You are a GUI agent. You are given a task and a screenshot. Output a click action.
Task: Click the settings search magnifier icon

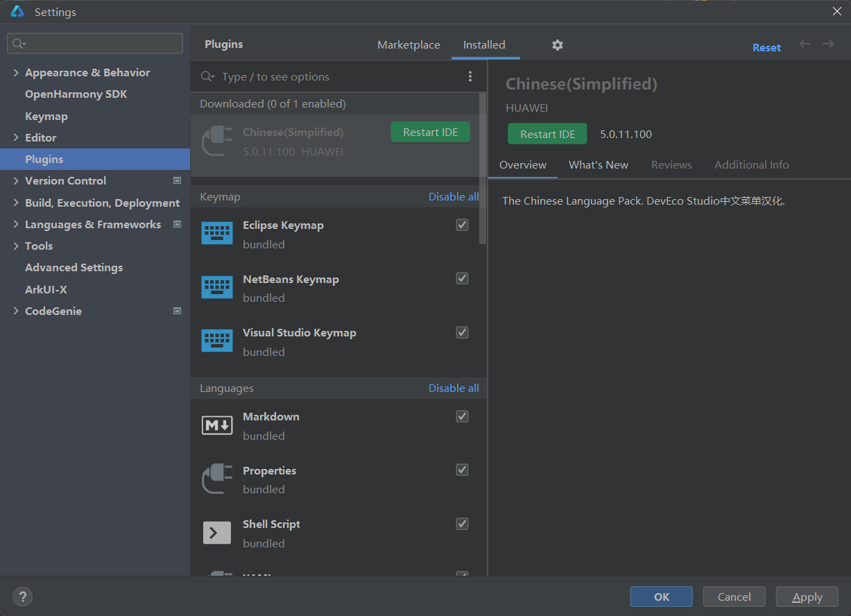click(19, 43)
